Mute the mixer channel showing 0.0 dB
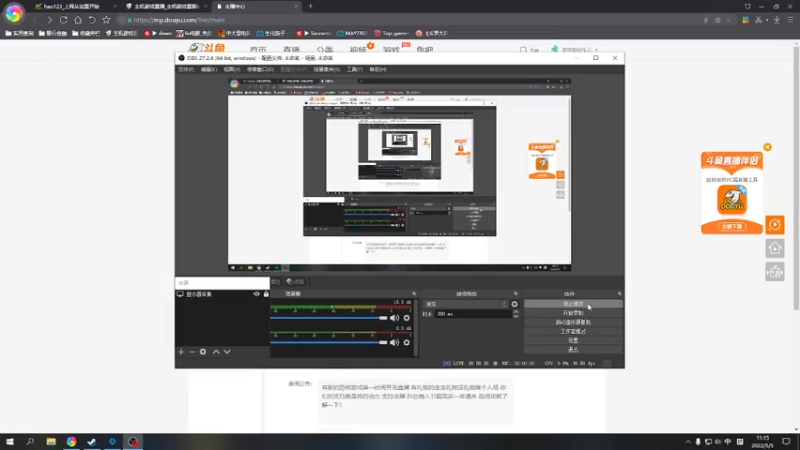Screen dimensions: 800x450 [394, 342]
